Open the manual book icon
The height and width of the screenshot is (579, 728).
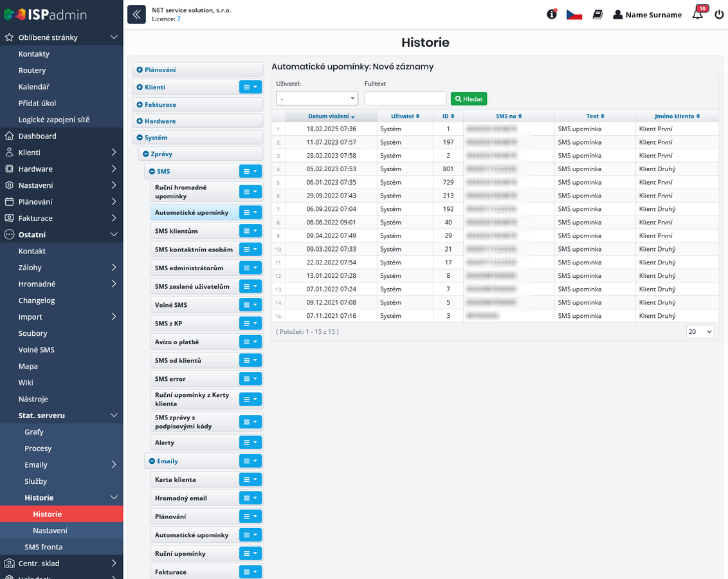pos(597,14)
